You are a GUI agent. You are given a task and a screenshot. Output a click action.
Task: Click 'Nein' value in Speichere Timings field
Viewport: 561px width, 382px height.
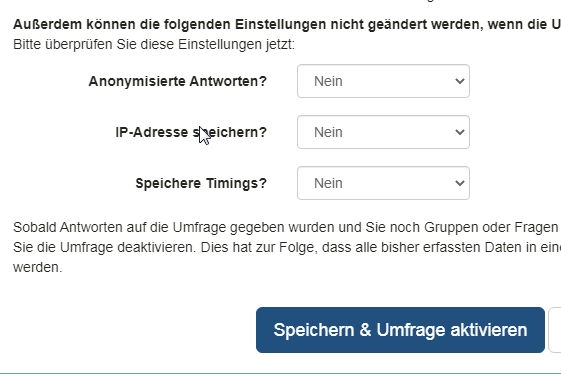coord(328,183)
